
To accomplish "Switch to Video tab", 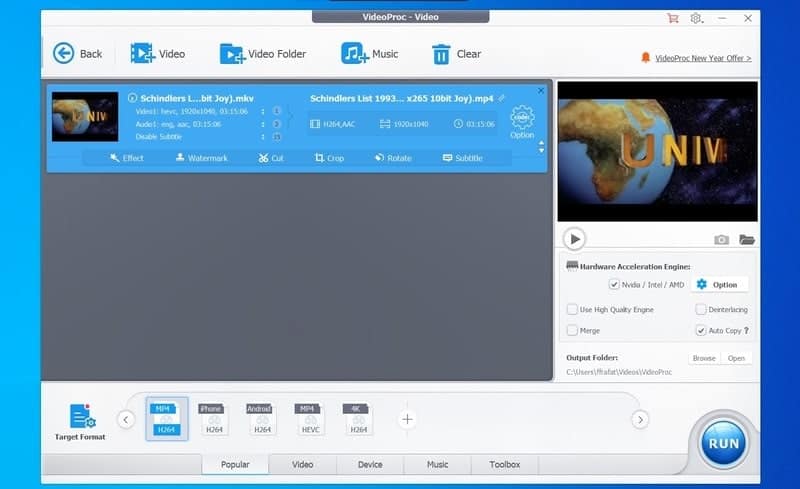I will 303,464.
